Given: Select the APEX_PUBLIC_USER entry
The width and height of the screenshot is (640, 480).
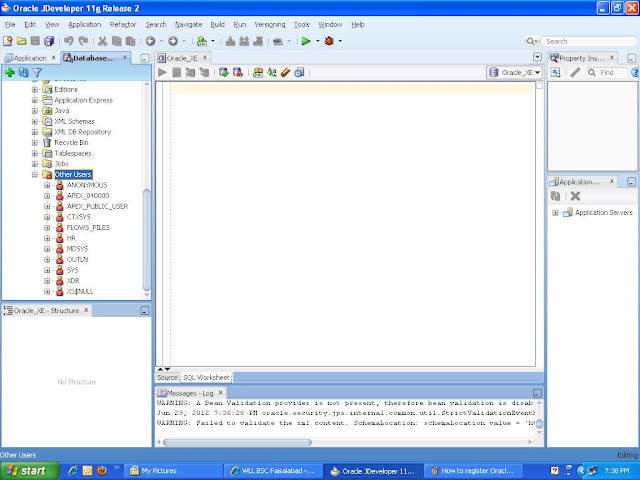Looking at the screenshot, I should [x=97, y=207].
